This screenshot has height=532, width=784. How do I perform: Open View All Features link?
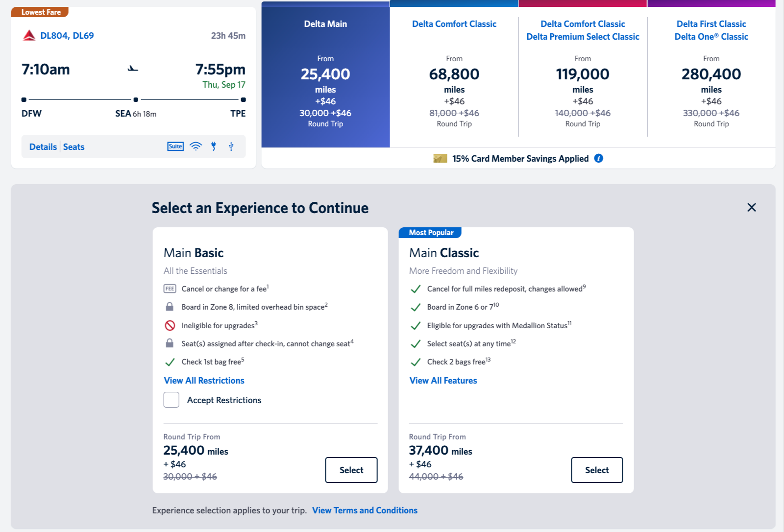443,381
